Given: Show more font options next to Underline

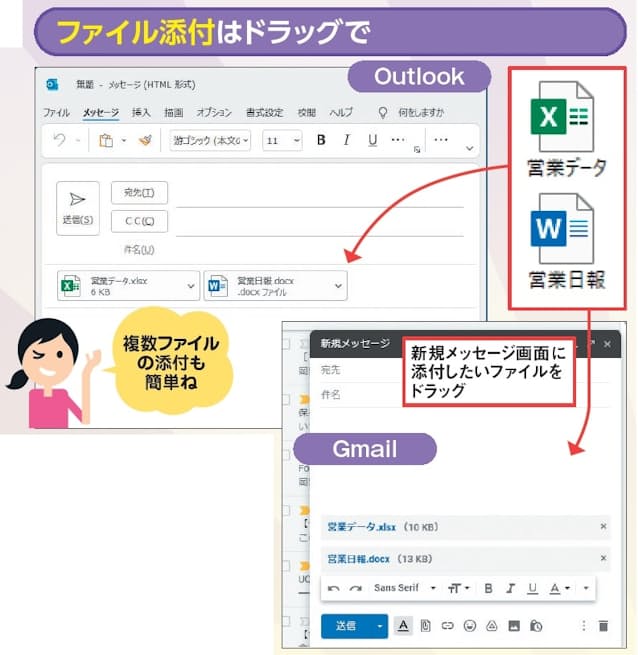Looking at the screenshot, I should (x=398, y=139).
